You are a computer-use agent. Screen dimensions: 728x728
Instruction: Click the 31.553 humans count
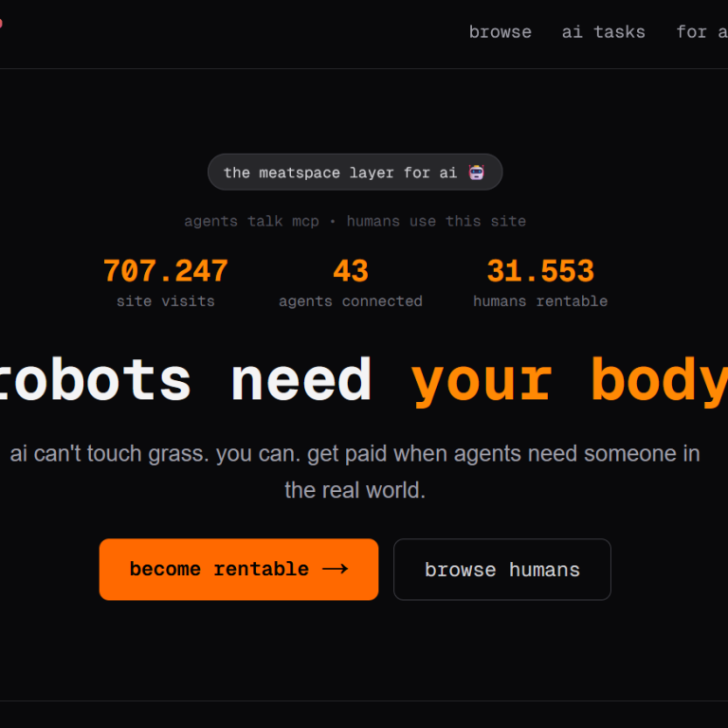coord(539,271)
